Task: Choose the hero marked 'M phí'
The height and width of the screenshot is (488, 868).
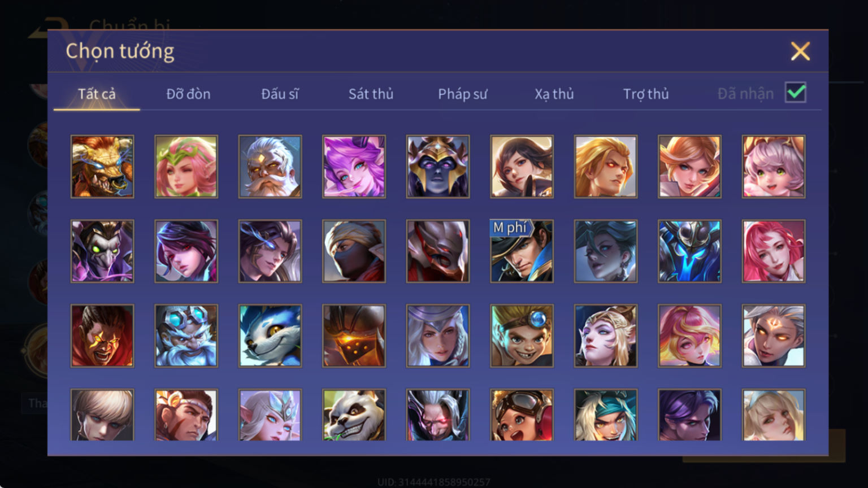Action: (522, 251)
